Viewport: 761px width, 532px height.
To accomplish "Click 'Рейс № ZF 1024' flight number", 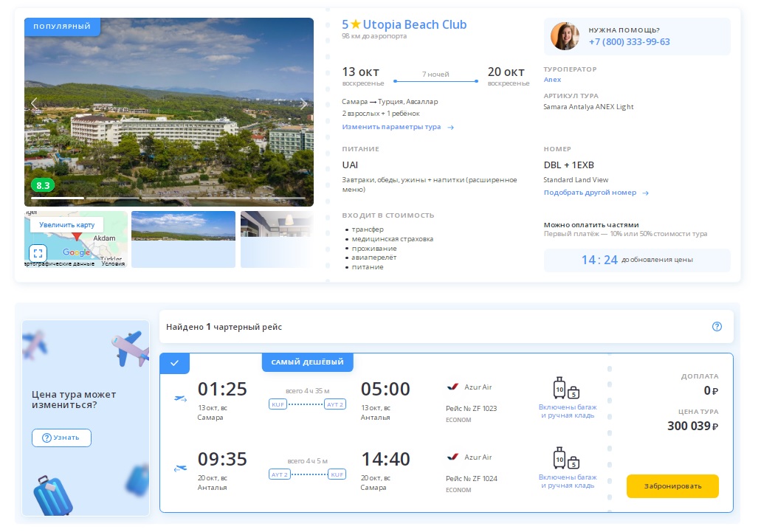I will pyautogui.click(x=471, y=478).
